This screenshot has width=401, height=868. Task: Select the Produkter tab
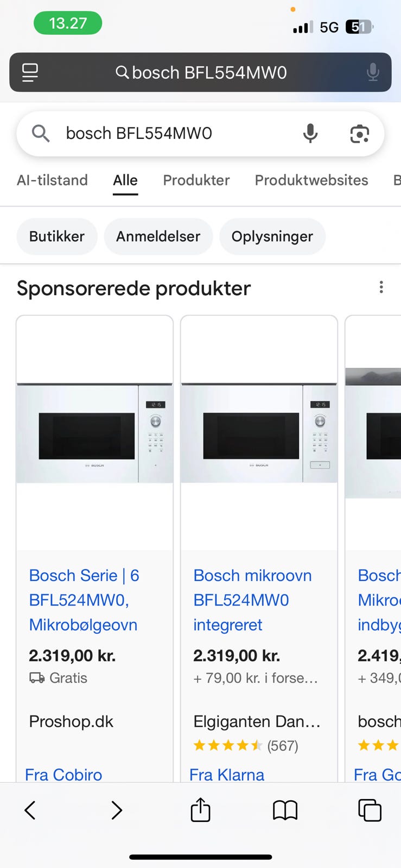196,180
